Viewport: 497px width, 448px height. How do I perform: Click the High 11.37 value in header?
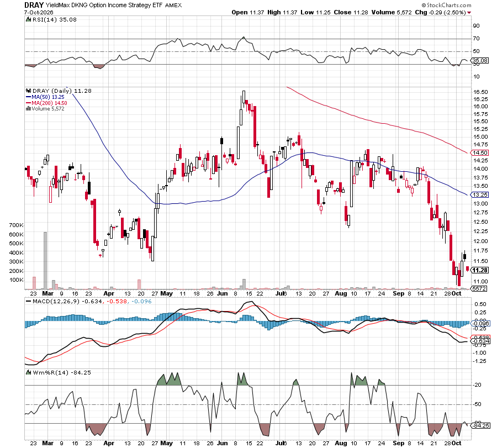pyautogui.click(x=282, y=12)
